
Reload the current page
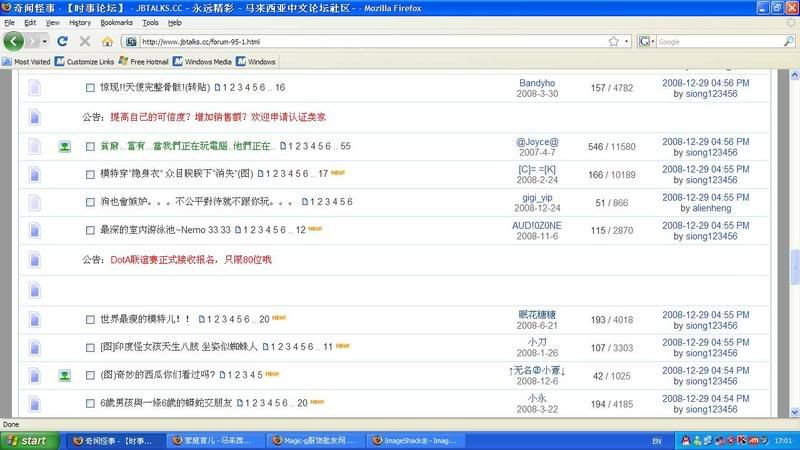tap(62, 41)
